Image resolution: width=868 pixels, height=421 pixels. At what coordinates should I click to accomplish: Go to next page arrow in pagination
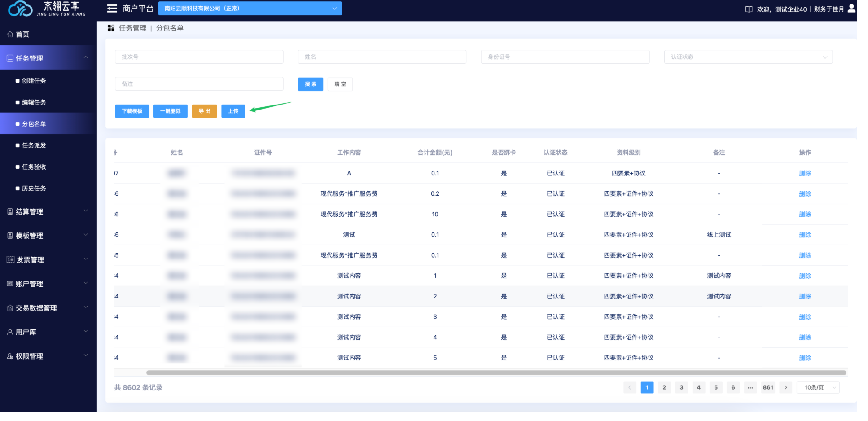tap(785, 387)
